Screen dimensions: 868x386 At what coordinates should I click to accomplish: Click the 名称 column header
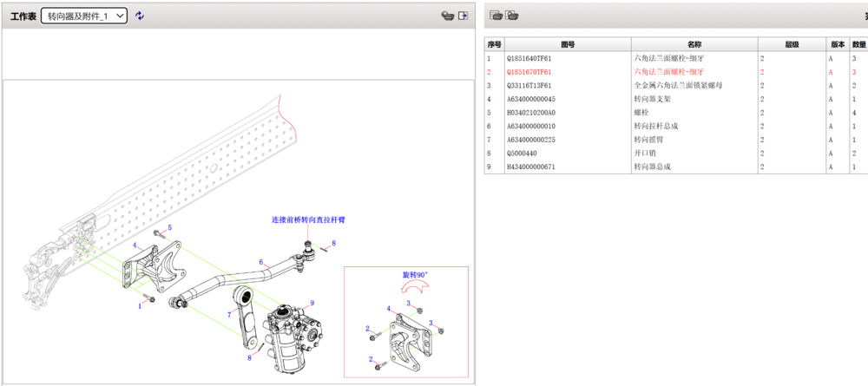(694, 44)
